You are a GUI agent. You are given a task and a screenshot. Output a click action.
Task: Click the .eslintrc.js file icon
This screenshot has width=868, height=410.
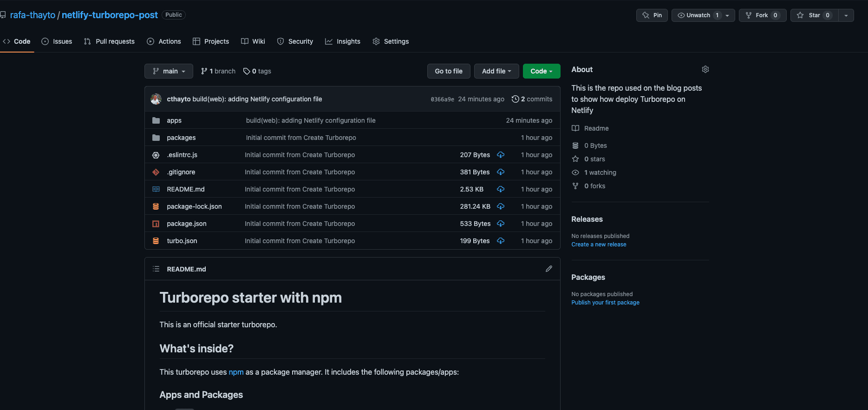[x=156, y=155]
